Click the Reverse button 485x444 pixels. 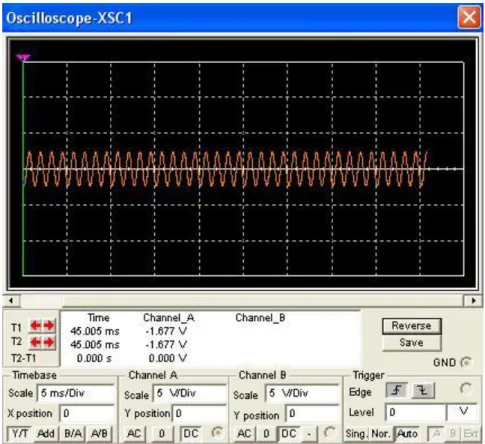pos(411,326)
